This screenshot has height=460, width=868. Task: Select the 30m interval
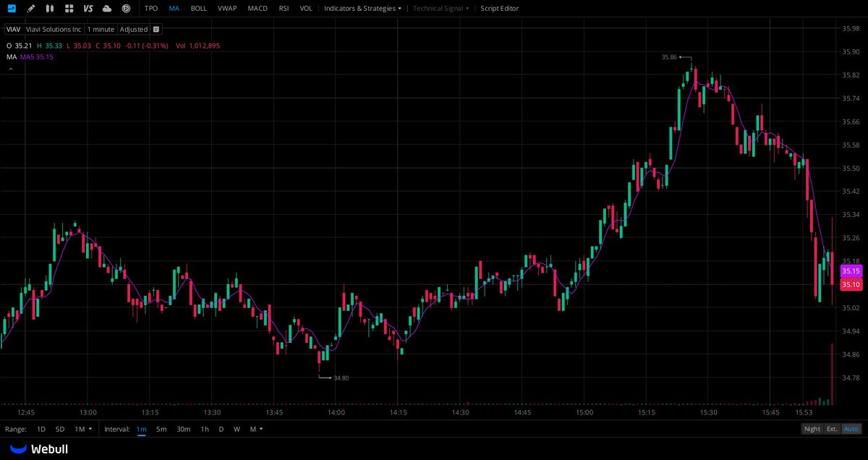(x=184, y=429)
